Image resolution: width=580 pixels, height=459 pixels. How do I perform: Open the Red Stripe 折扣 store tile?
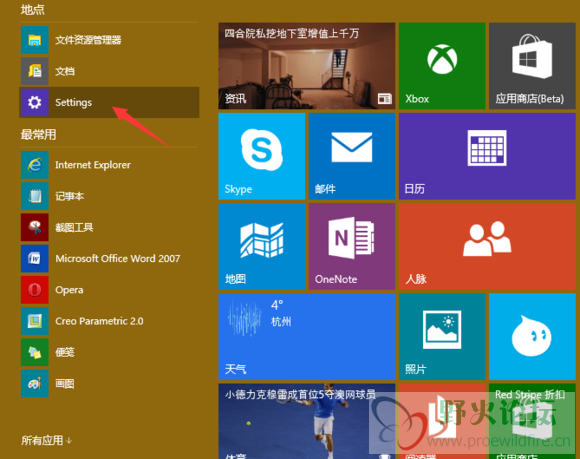pos(532,421)
